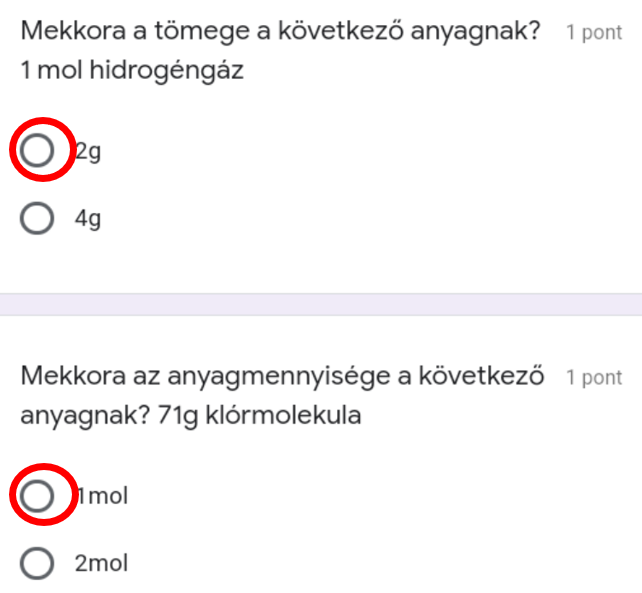Click "1 pont" beside the hydrogen question
This screenshot has width=642, height=593.
click(594, 33)
